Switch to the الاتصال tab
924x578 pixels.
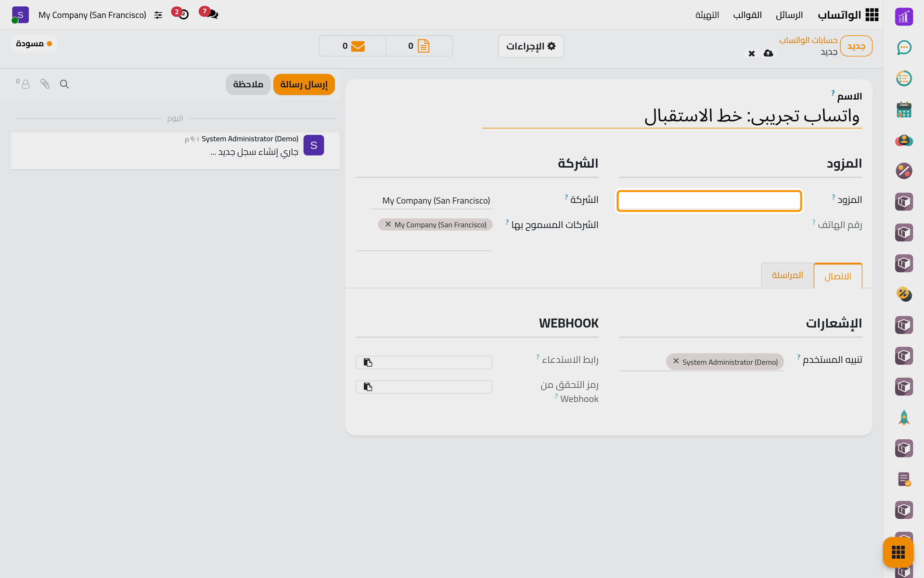pos(838,276)
